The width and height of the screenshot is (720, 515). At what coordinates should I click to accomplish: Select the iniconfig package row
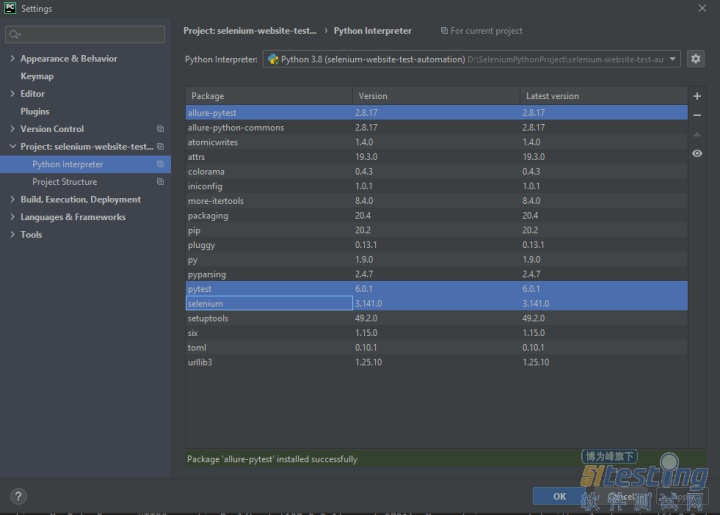(x=437, y=186)
